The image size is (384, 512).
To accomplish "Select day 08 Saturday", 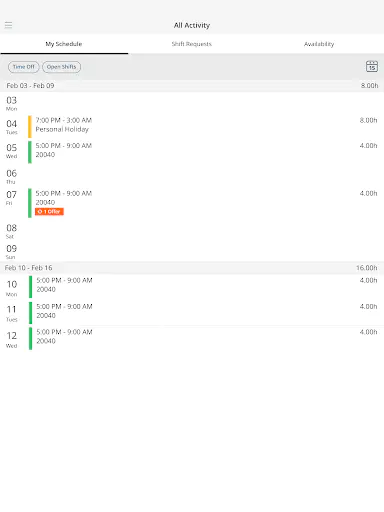I will pyautogui.click(x=11, y=231).
